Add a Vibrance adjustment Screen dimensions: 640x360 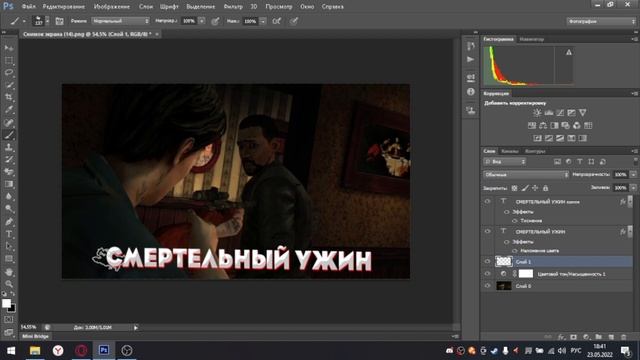click(x=582, y=113)
